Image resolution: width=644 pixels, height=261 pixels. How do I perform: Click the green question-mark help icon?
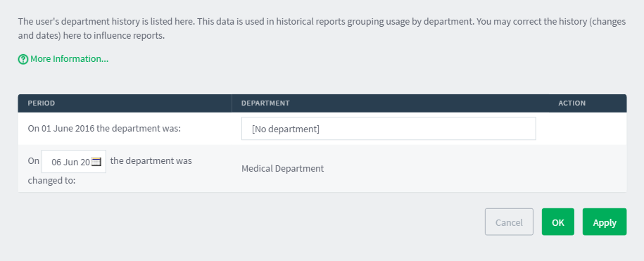coord(23,59)
